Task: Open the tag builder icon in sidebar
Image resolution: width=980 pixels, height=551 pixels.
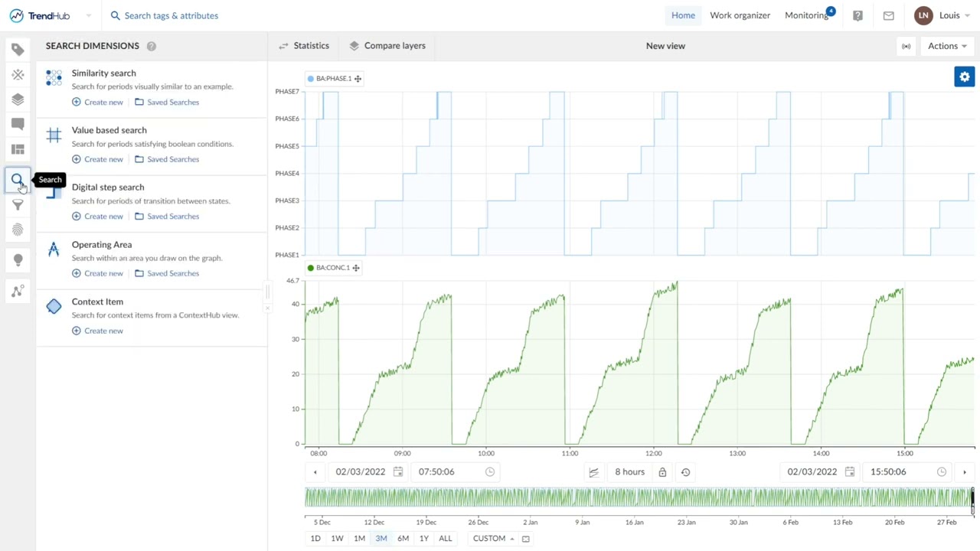Action: (18, 50)
